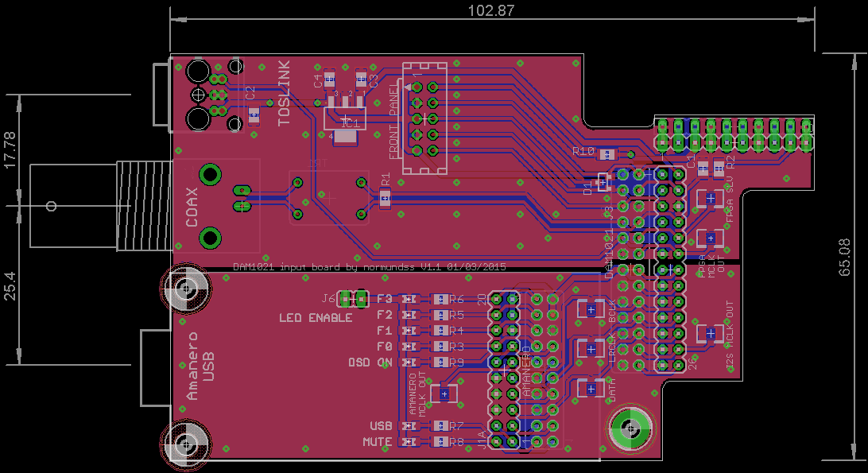Click the LED ENABLE label
868x473 pixels.
point(316,318)
